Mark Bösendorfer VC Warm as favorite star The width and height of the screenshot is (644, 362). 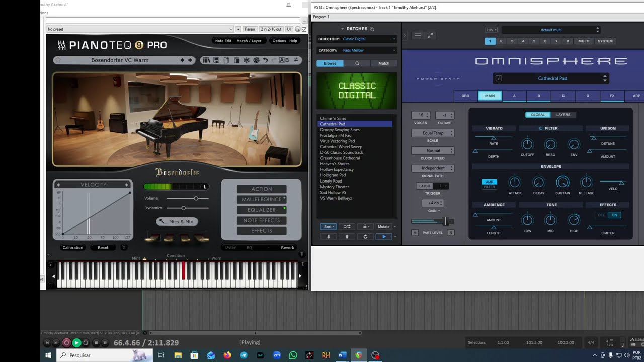pyautogui.click(x=58, y=60)
